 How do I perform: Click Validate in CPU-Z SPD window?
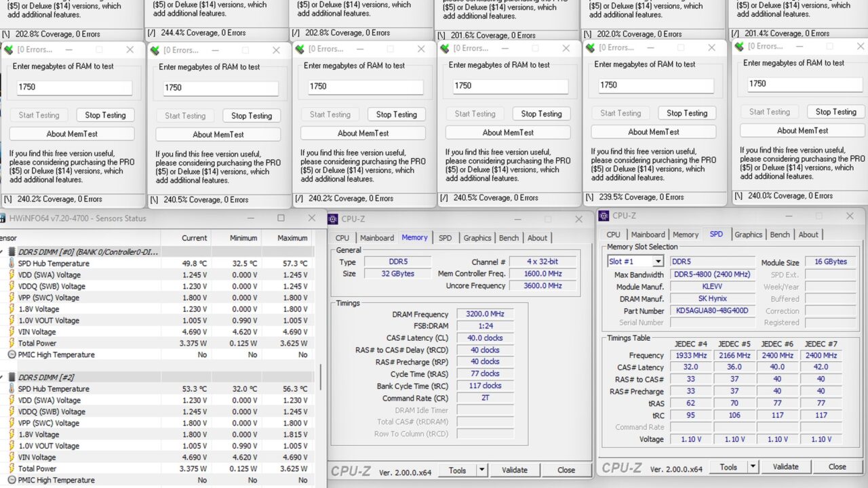coord(785,467)
